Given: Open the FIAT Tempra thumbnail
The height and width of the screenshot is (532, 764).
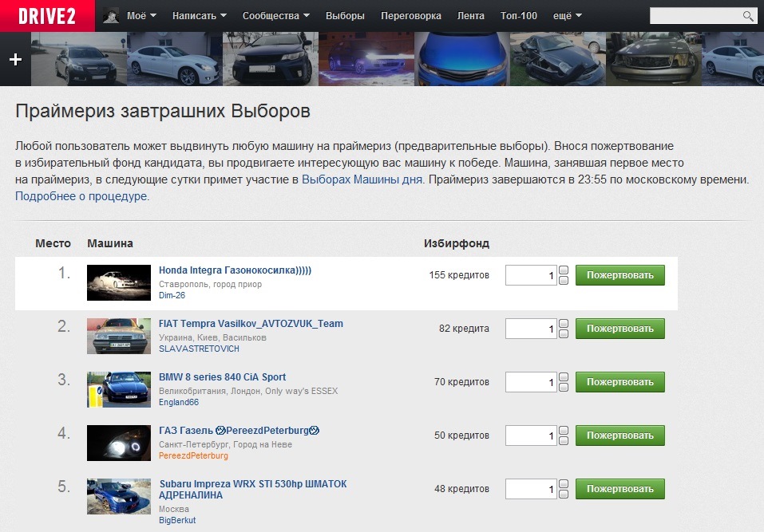Looking at the screenshot, I should tap(119, 336).
